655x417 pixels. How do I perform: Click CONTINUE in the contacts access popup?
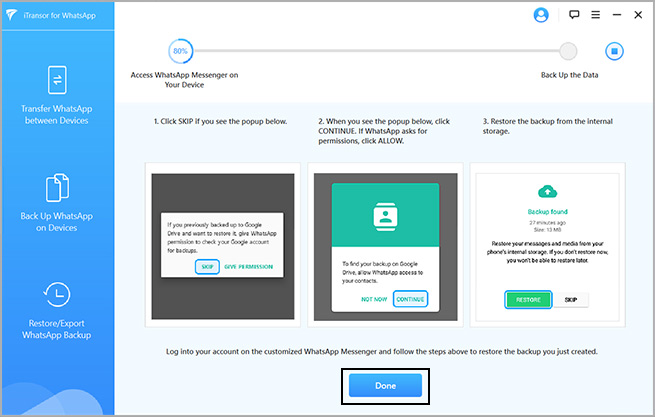pyautogui.click(x=410, y=298)
